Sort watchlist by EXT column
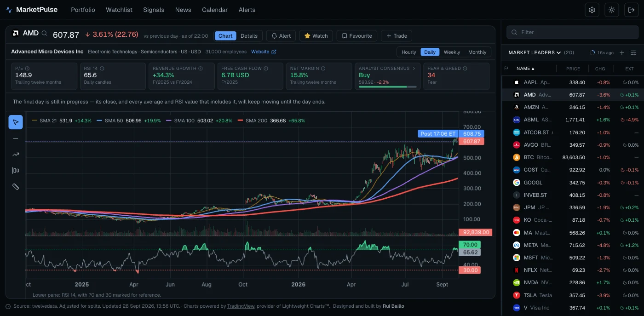The image size is (644, 316). click(629, 69)
